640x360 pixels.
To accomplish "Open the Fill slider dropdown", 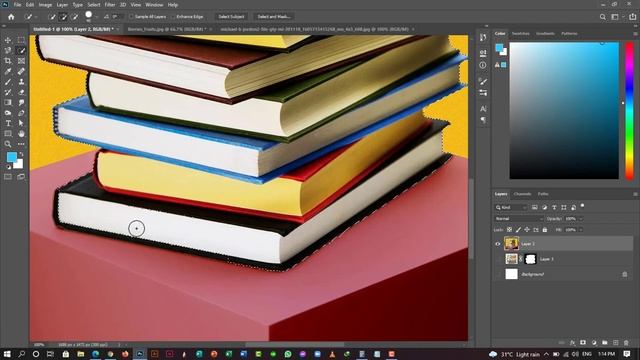I will point(581,230).
